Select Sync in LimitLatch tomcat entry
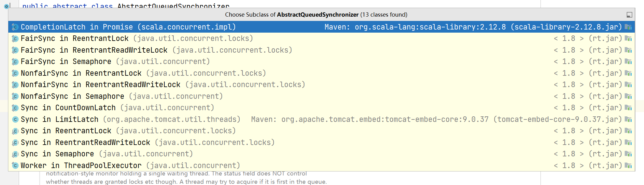 pyautogui.click(x=130, y=119)
